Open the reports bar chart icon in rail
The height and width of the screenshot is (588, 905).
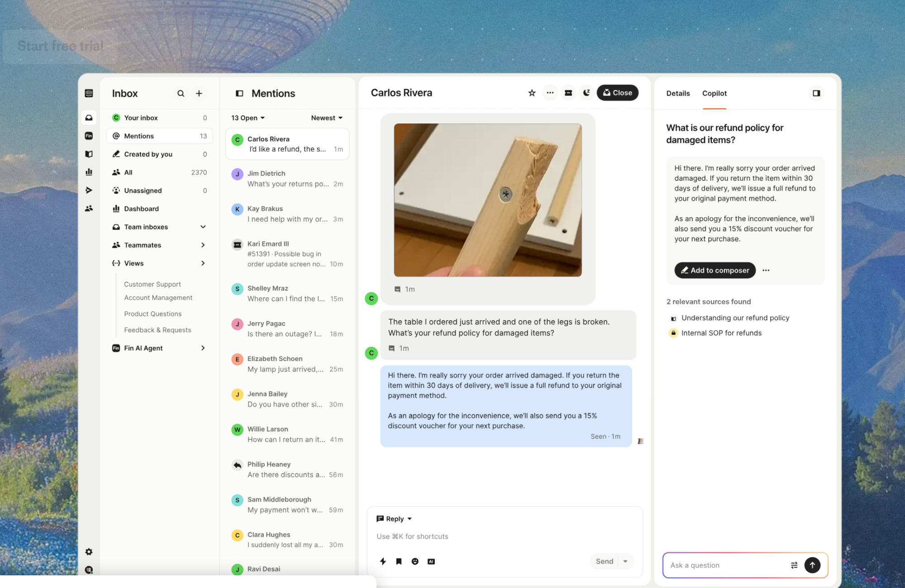(x=89, y=172)
